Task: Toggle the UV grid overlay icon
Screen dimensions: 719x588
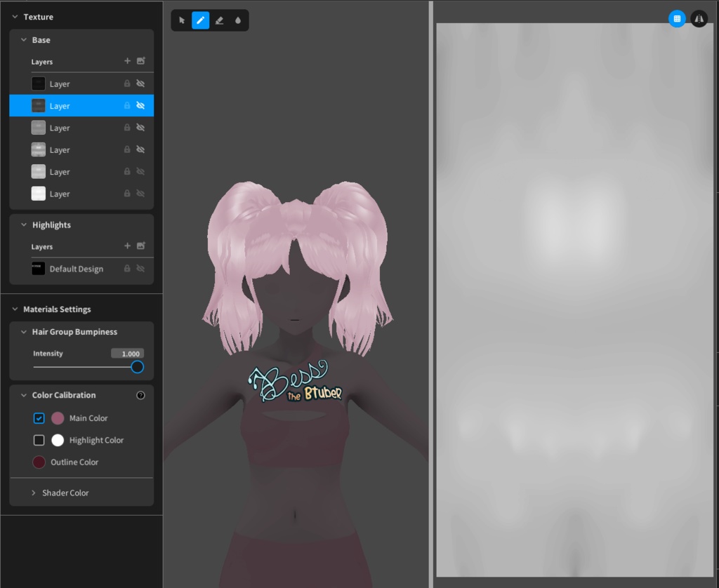Action: [x=676, y=18]
